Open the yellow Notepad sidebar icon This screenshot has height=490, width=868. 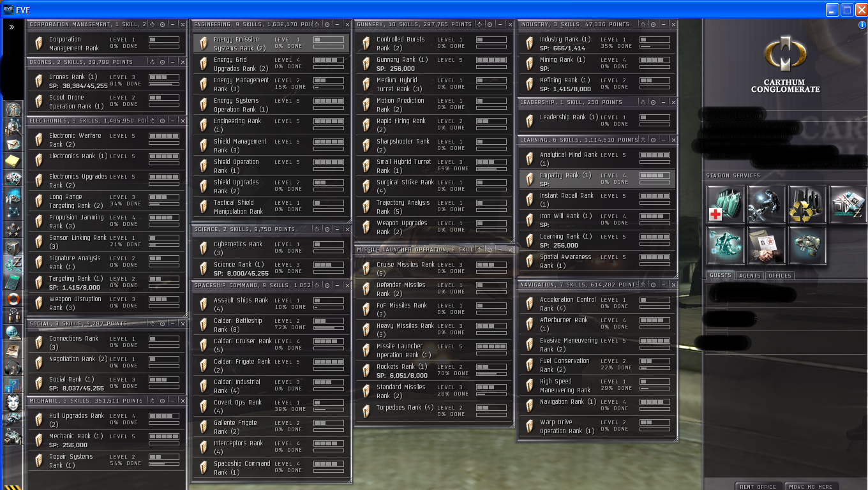tap(13, 161)
